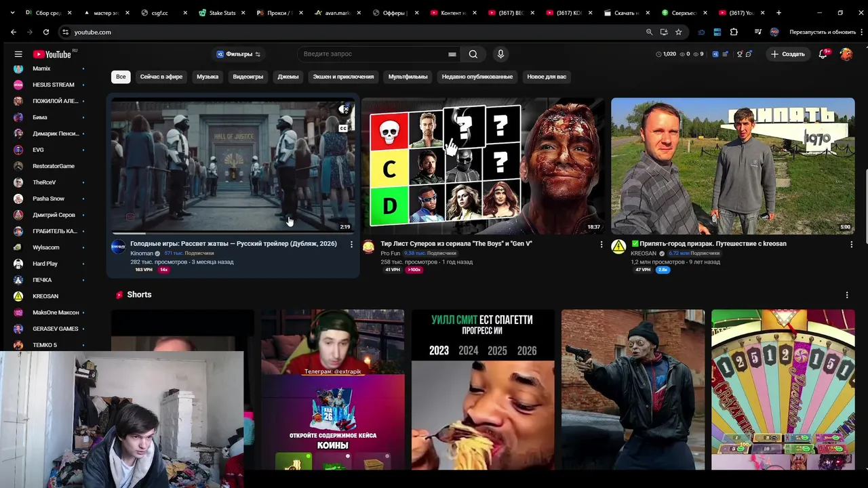Open the Pripyat ghost town video thumbnail
Screen dimensions: 868x488
click(x=733, y=166)
